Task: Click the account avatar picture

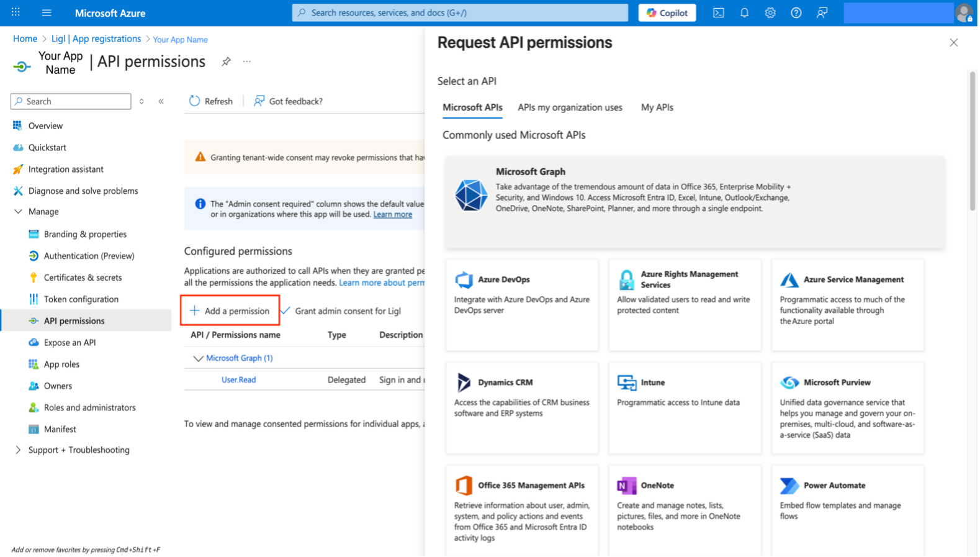Action: pyautogui.click(x=964, y=12)
